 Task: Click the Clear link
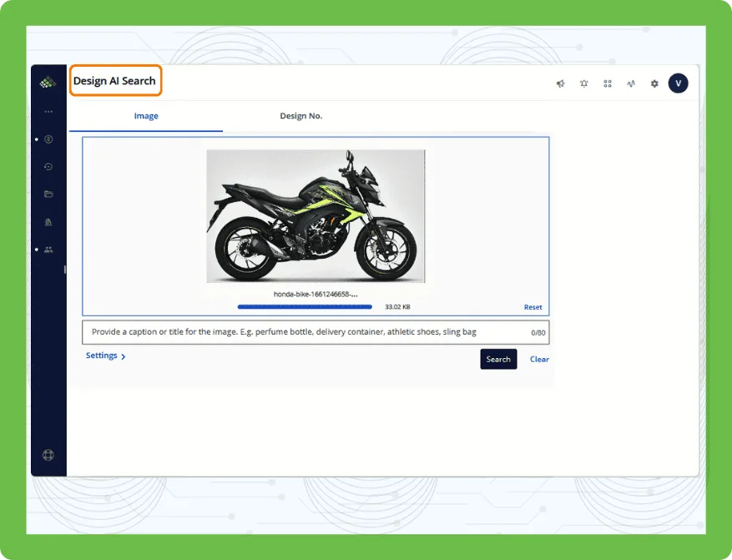point(539,360)
